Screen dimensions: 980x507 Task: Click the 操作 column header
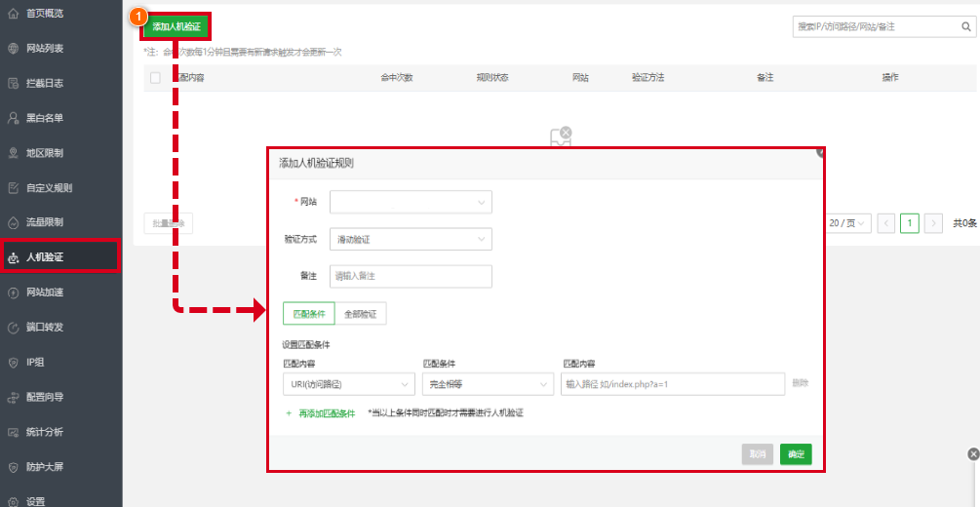tap(890, 78)
